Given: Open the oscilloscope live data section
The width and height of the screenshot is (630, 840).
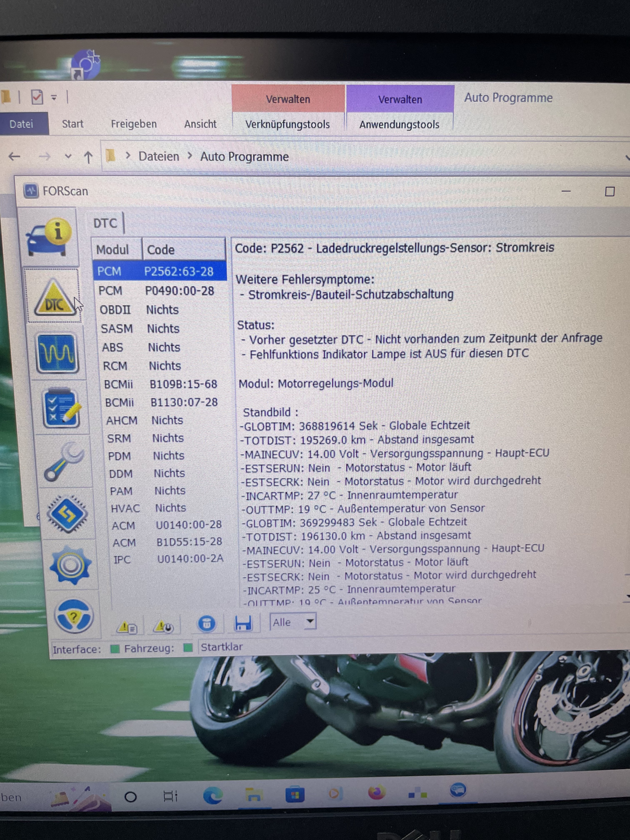Looking at the screenshot, I should 57,353.
